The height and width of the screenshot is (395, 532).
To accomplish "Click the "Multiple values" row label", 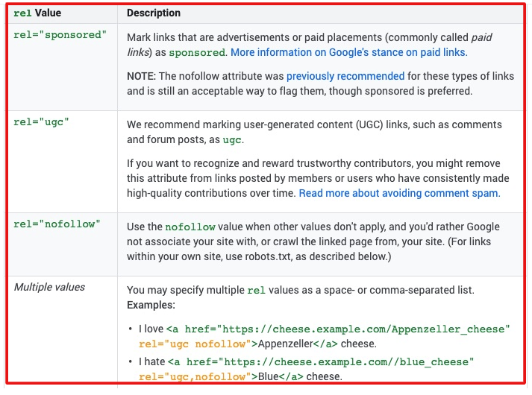I will coord(49,287).
